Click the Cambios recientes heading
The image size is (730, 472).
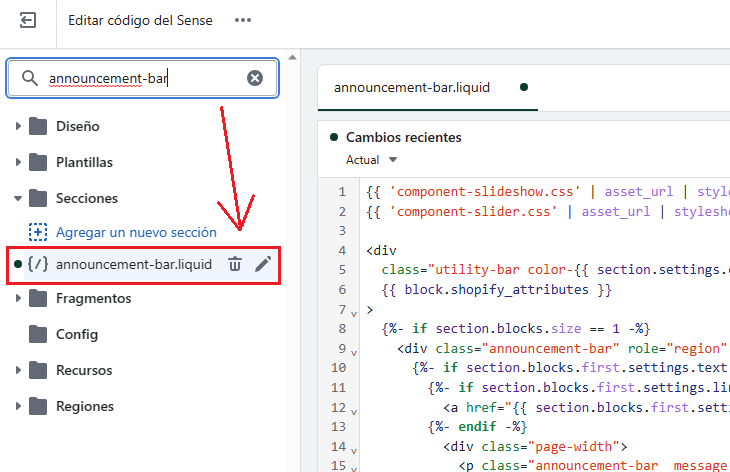(404, 137)
